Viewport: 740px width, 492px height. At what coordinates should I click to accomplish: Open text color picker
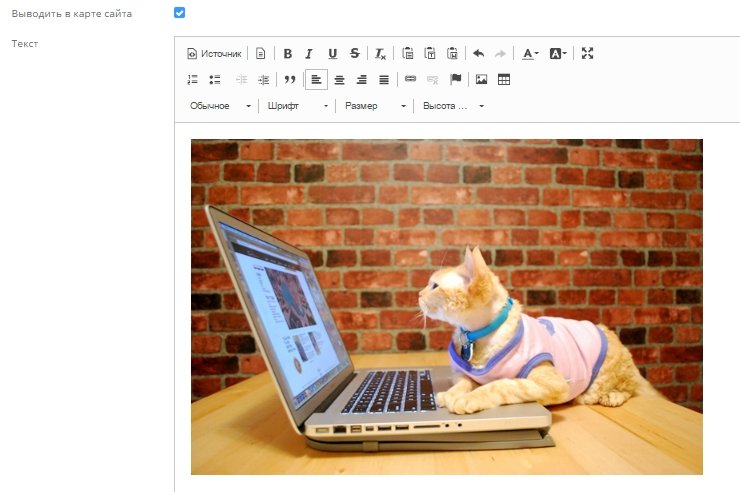(530, 54)
